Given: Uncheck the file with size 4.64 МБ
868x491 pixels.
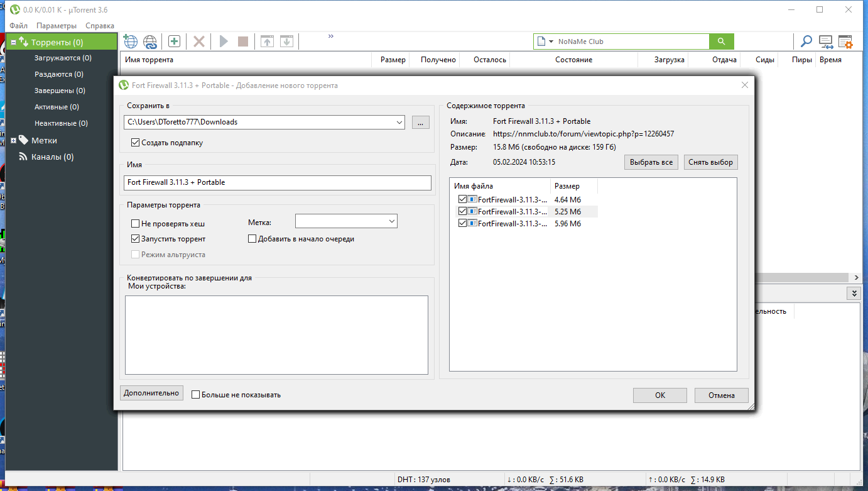Looking at the screenshot, I should point(463,199).
